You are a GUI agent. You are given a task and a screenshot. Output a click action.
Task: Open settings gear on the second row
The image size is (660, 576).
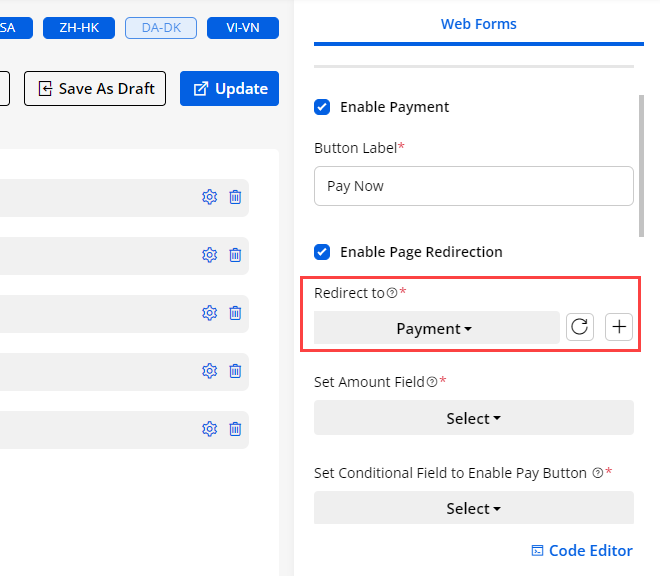(x=209, y=255)
